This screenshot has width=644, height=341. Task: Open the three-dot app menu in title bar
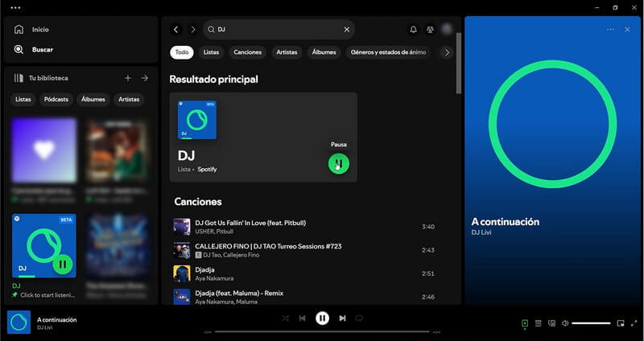tap(15, 8)
